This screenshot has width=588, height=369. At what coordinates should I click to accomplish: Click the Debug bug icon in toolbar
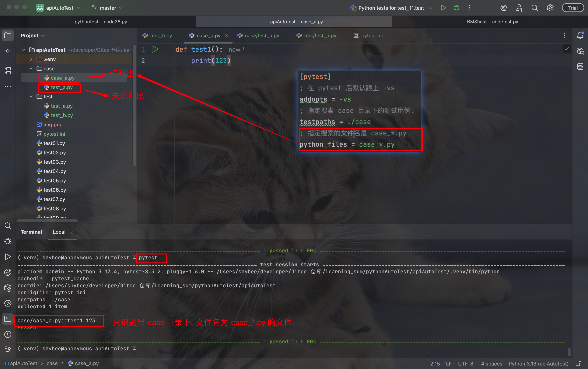pos(456,8)
